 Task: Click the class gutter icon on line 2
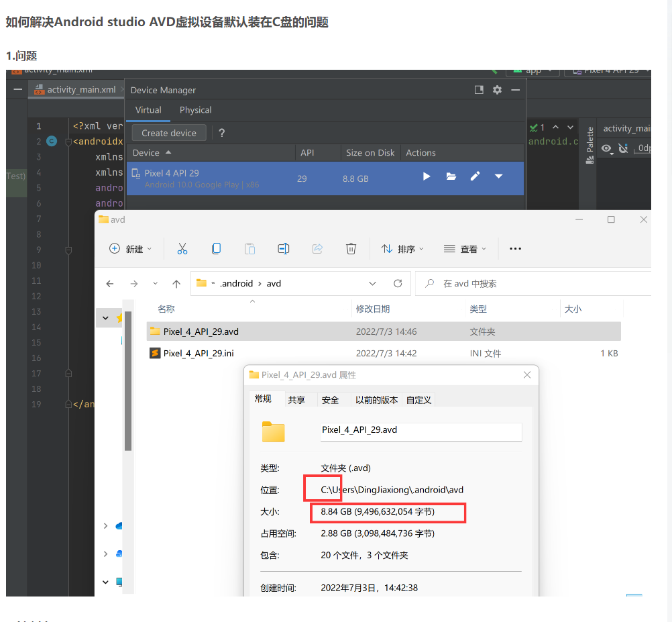click(x=52, y=141)
